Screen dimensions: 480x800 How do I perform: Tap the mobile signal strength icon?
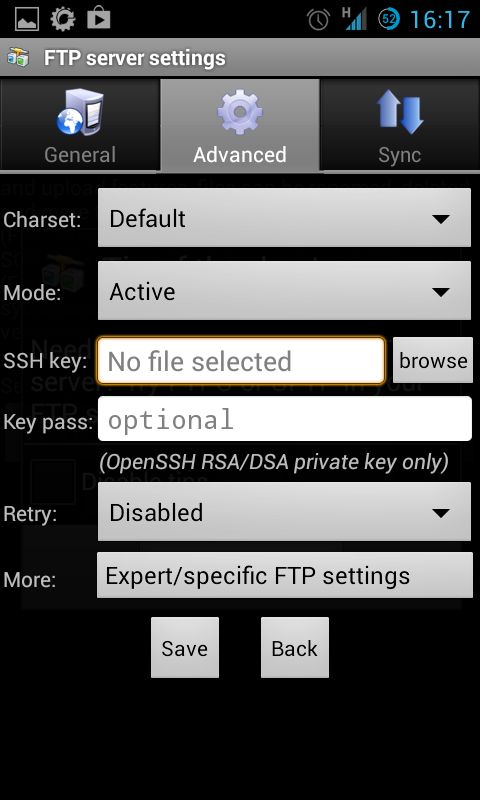355,19
